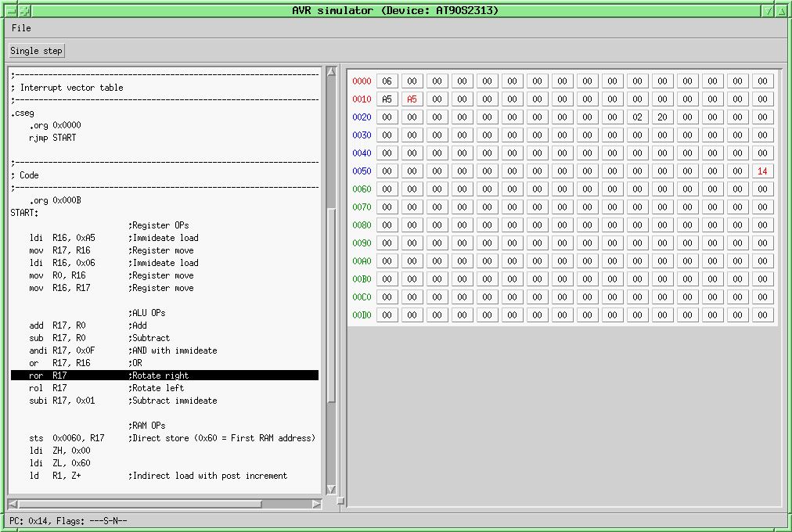The height and width of the screenshot is (532, 792).
Task: Select the 'ldi R16, 0x06' instruction
Action: [x=164, y=263]
